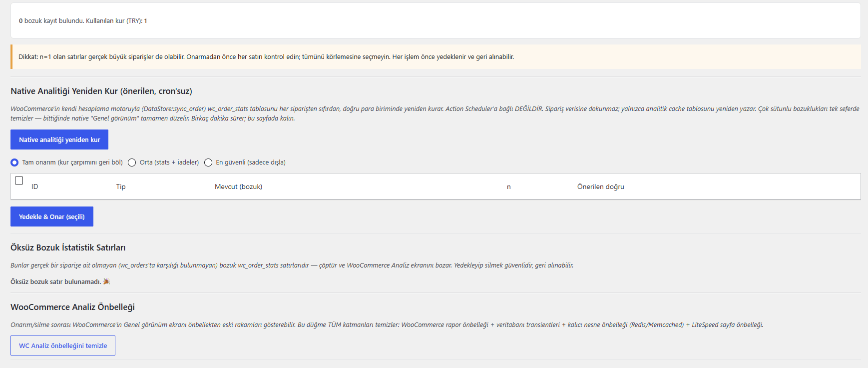Viewport: 868px width, 368px height.
Task: Clear cache with 'WC Analiz önbelleğini temizle'
Action: click(63, 345)
